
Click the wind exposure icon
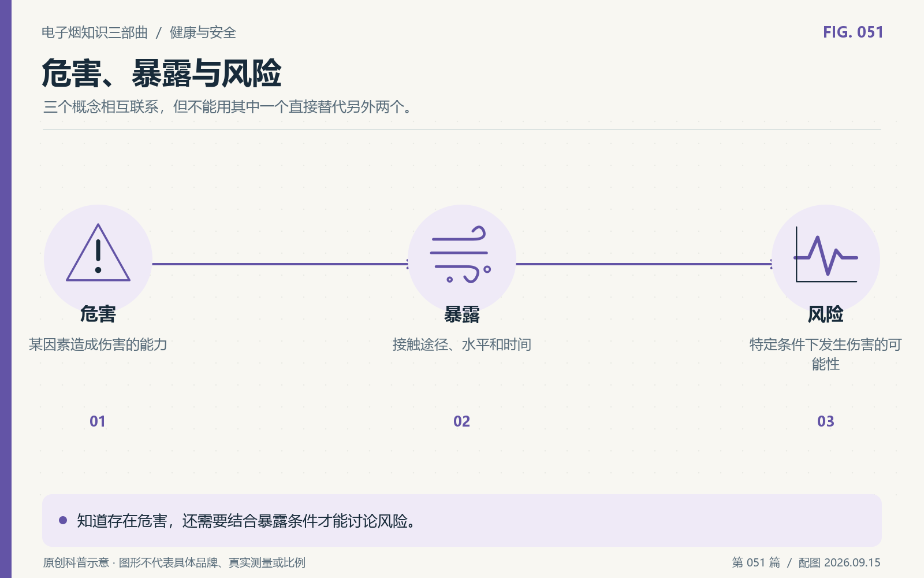pyautogui.click(x=461, y=254)
